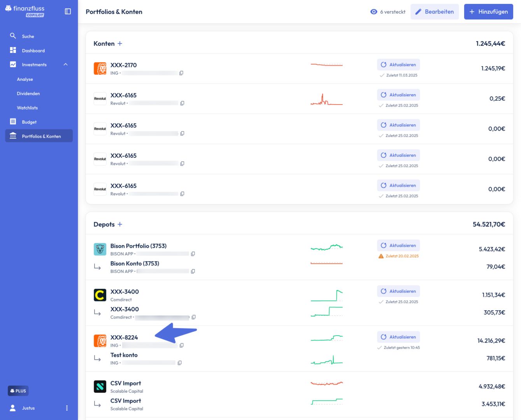Copy the Comdirect XXX-3400 account number

(x=193, y=317)
